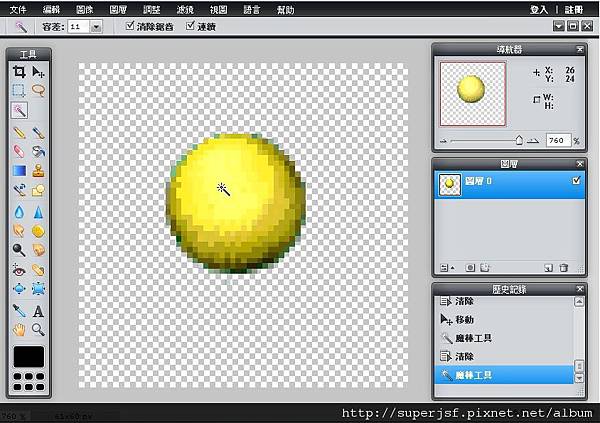Choose the Magic Wand tool
Screen dimensions: 600x423
(19, 111)
